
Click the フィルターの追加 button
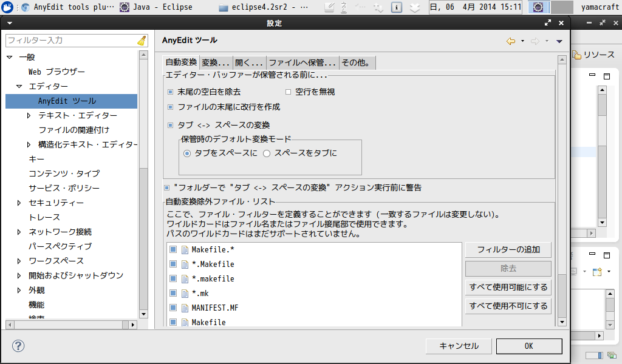pos(508,249)
